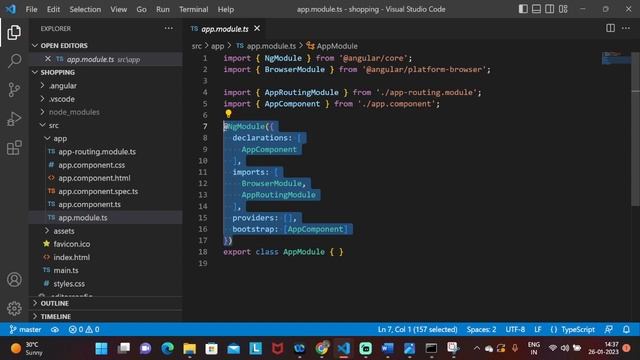Image resolution: width=640 pixels, height=360 pixels.
Task: Click the lightbulb code action icon
Action: pos(228,113)
